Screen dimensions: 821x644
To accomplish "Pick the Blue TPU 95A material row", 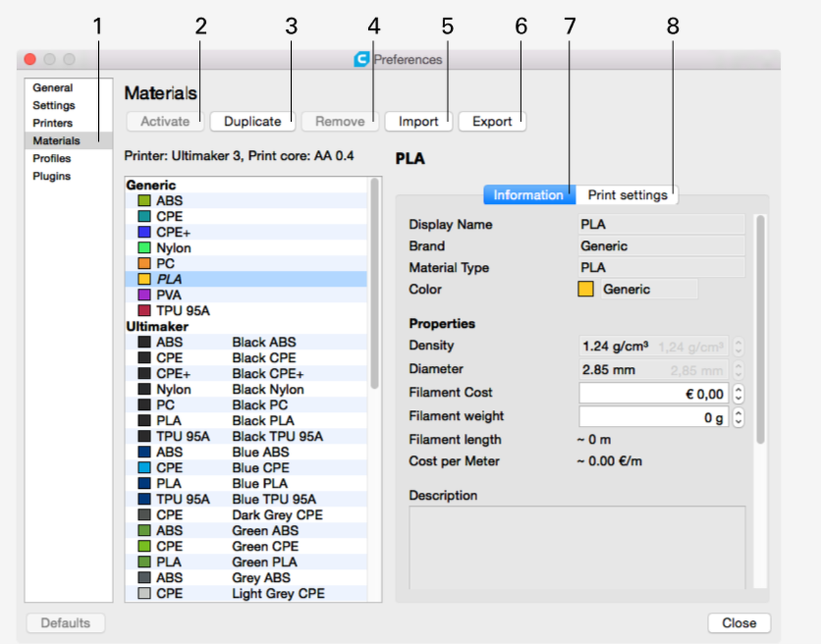I will (246, 499).
